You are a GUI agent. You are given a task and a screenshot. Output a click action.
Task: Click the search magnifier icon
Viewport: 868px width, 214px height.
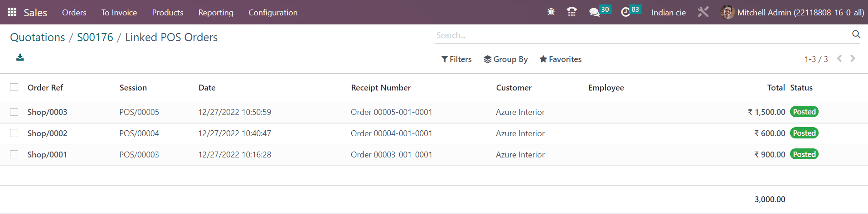(856, 34)
